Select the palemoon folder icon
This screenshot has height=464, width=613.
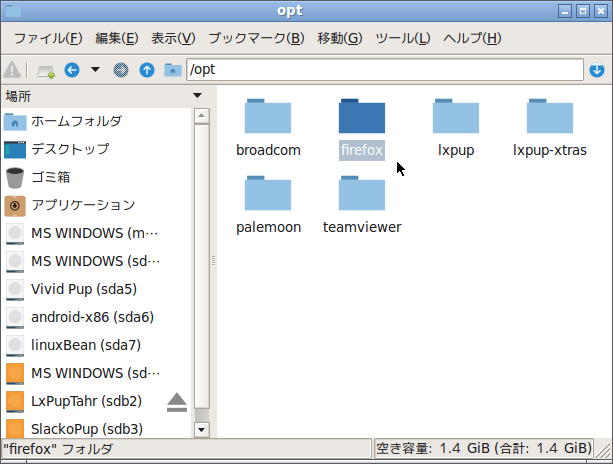click(x=268, y=193)
